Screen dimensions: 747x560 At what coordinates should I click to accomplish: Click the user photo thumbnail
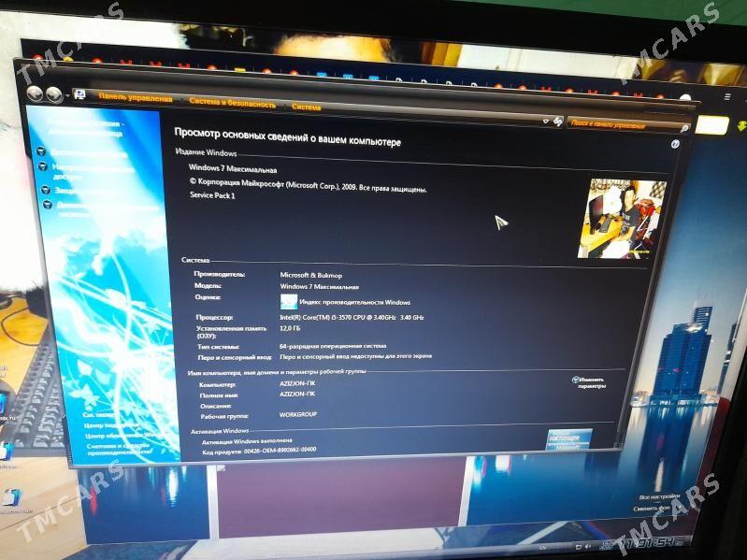pos(622,218)
